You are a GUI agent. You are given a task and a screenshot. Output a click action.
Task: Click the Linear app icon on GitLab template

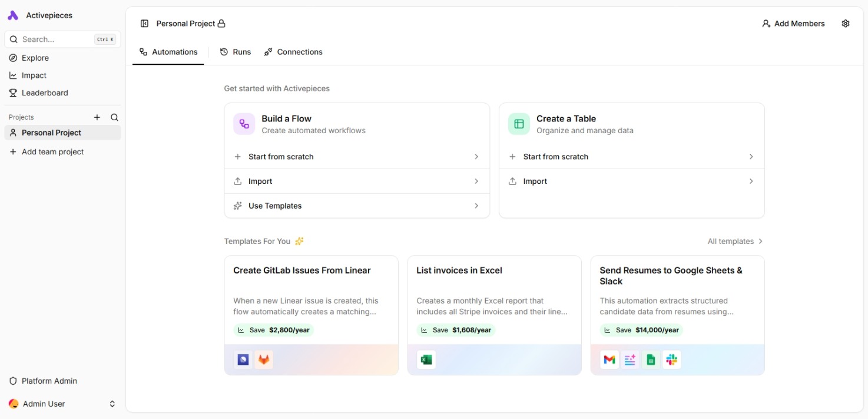[x=243, y=359]
